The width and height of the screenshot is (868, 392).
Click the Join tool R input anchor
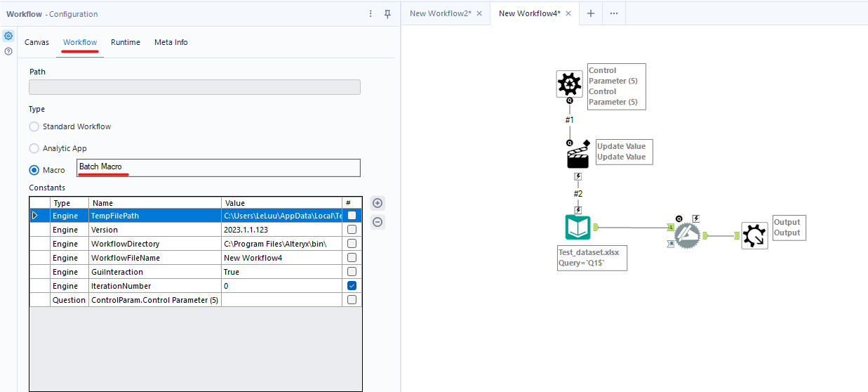[671, 244]
